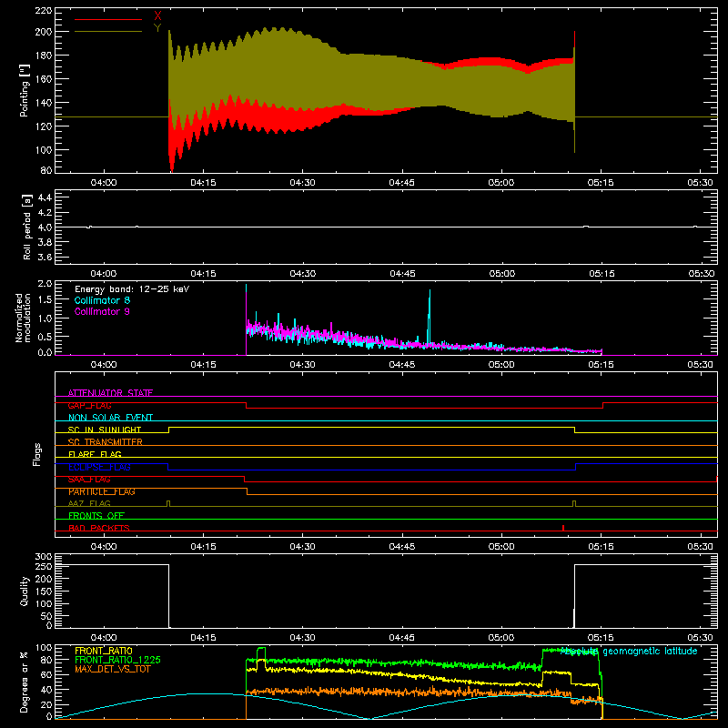
Task: Click the 220 value on Pointing axis
Action: point(43,10)
